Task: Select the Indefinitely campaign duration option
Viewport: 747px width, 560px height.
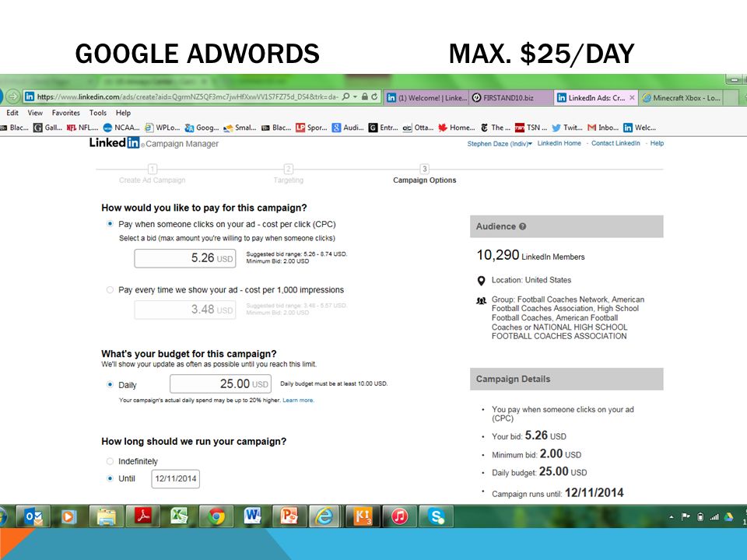Action: (110, 461)
